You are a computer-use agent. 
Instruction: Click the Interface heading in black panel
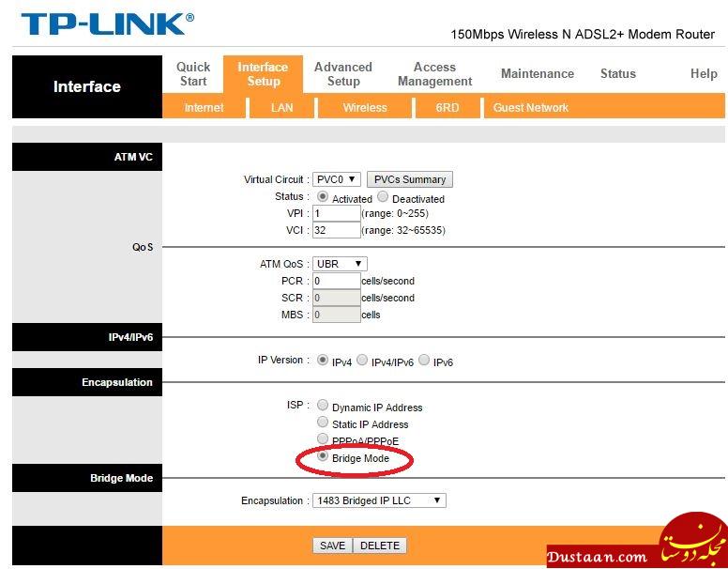87,86
